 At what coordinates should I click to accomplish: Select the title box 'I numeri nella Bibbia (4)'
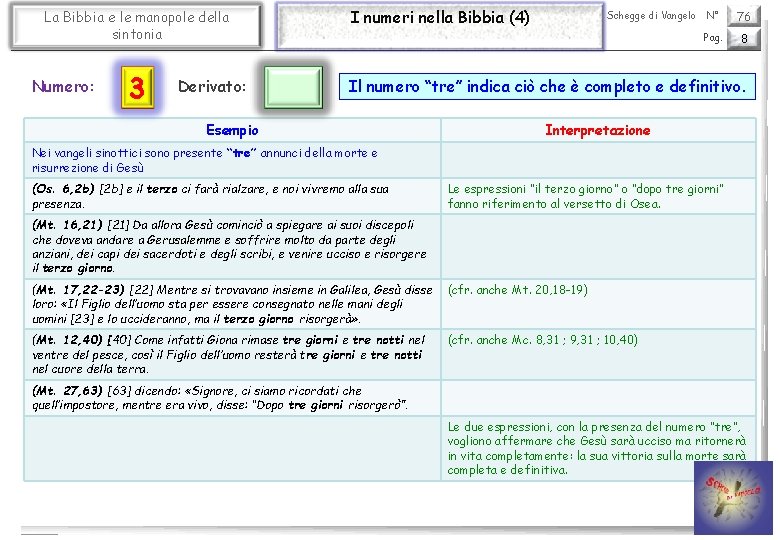coord(440,26)
